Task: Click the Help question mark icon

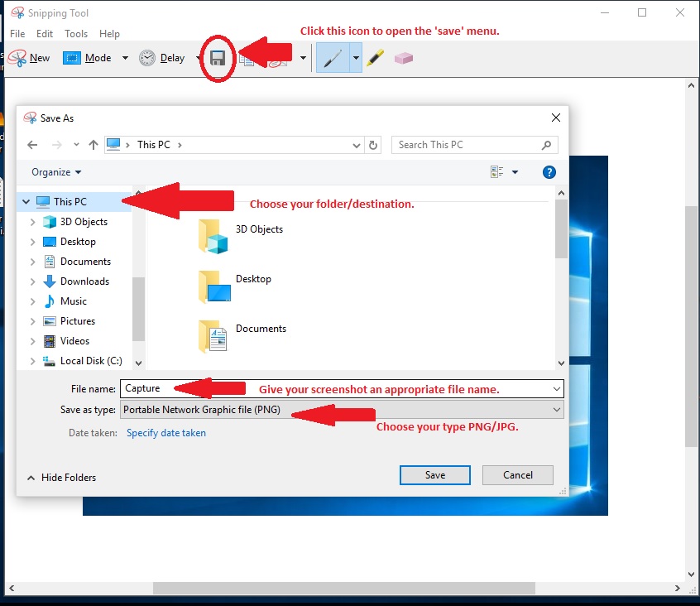Action: tap(549, 171)
